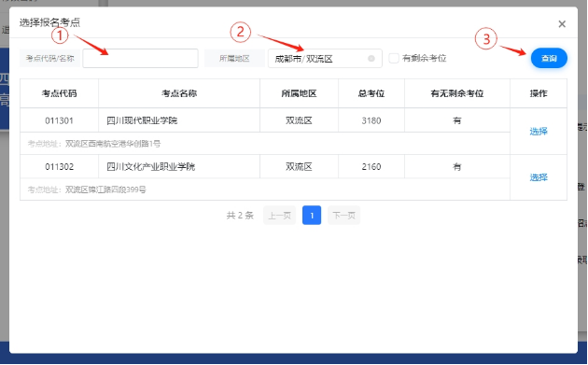This screenshot has height=365, width=588.
Task: Clear the 成都市/双流区 region selection
Action: (371, 59)
